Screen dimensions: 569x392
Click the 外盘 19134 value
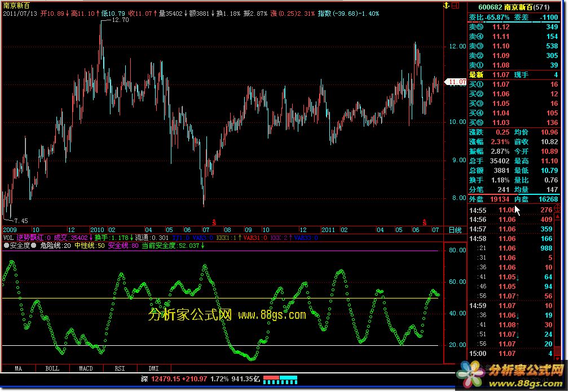point(500,199)
